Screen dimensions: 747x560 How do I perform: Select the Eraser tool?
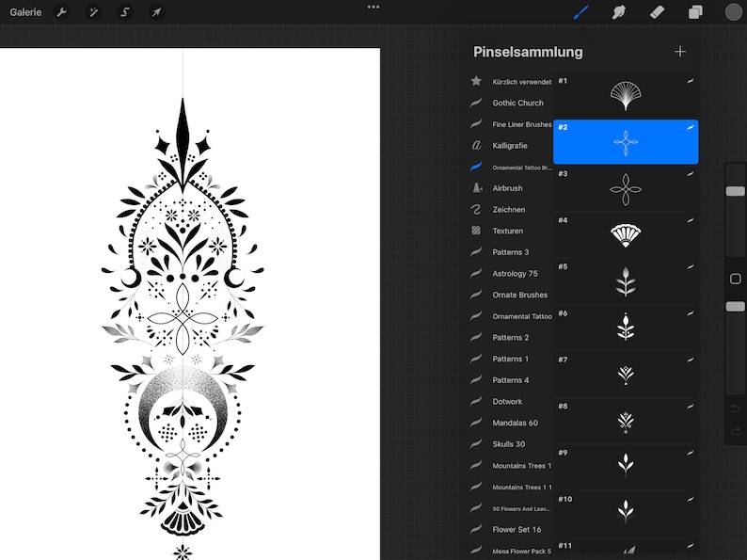click(x=657, y=12)
